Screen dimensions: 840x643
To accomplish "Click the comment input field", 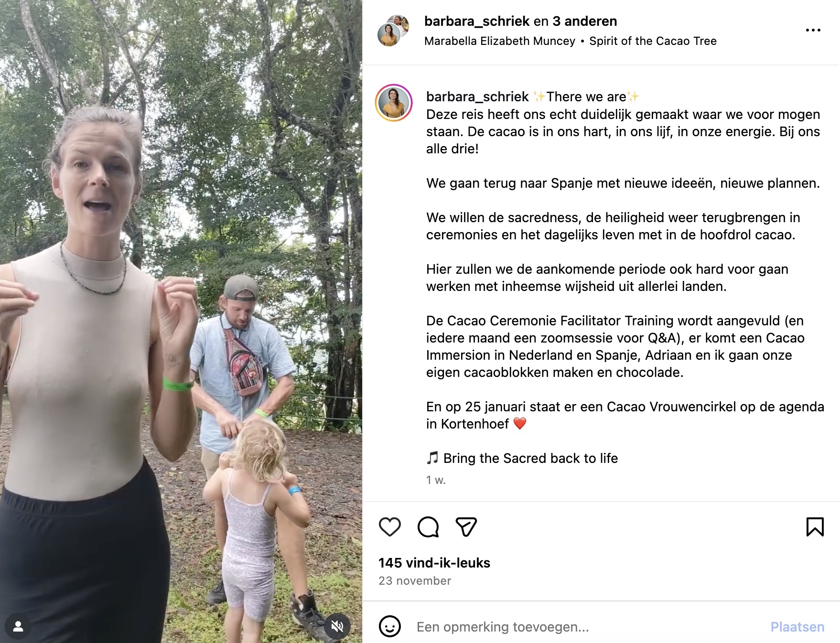I will point(588,627).
